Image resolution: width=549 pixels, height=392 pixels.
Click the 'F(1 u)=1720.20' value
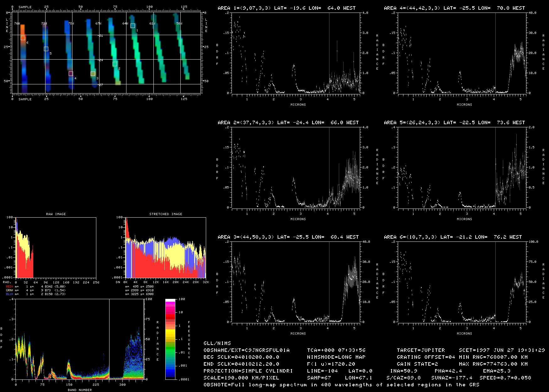(331, 364)
